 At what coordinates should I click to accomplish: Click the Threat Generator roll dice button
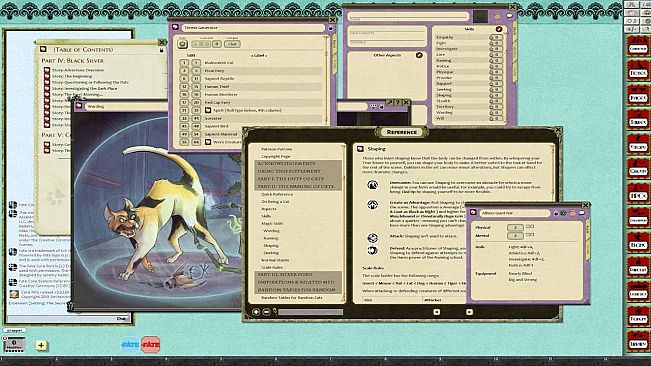(x=182, y=44)
